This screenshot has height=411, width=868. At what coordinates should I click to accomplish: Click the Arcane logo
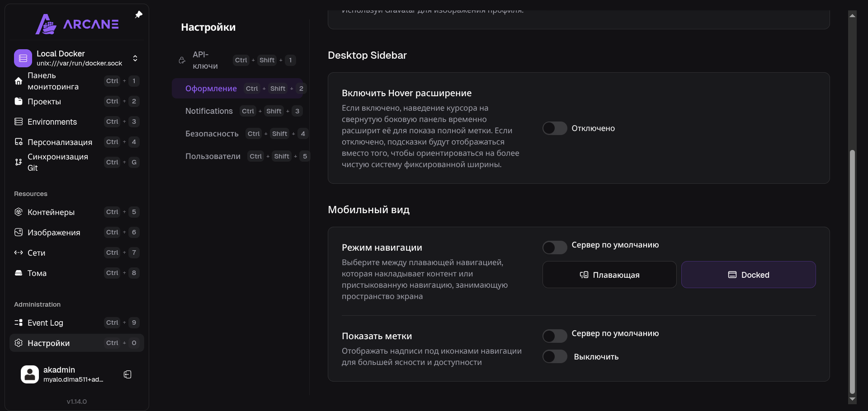click(x=77, y=24)
